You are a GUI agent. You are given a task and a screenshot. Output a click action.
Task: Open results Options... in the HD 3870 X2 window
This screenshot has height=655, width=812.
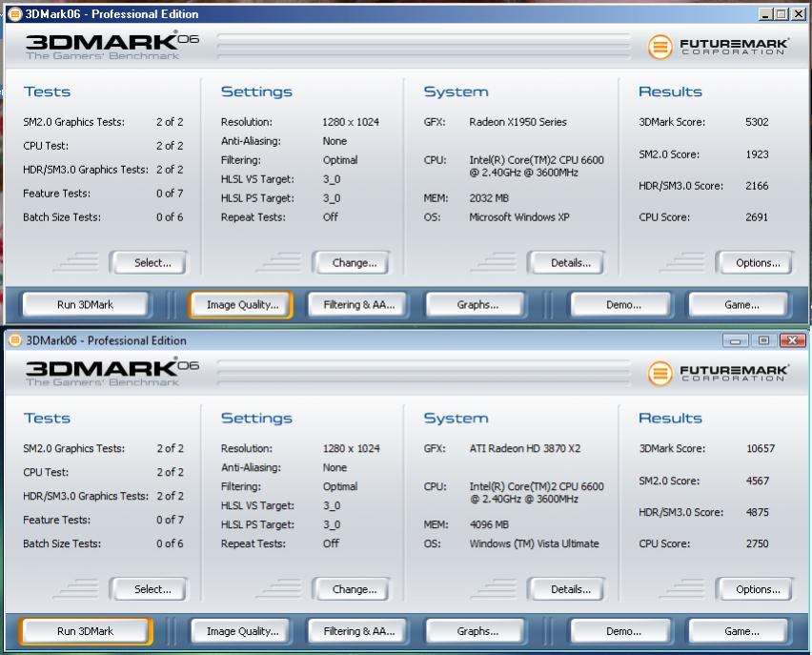755,589
